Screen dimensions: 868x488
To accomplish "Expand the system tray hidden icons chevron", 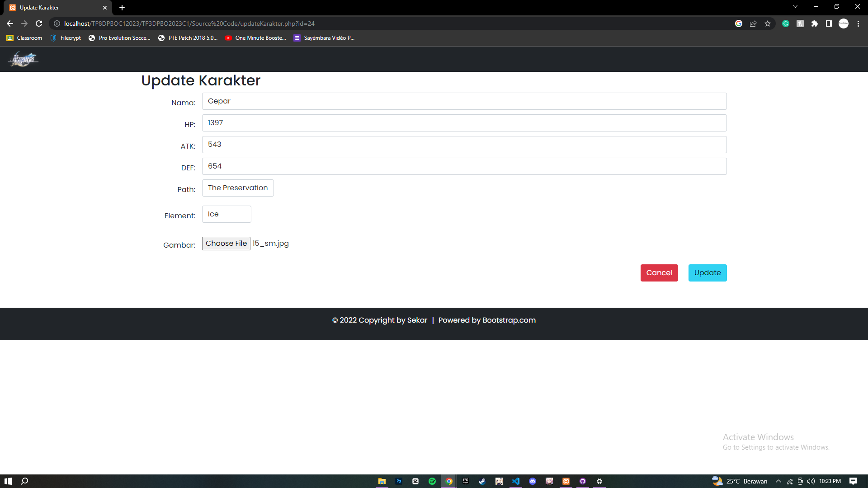I will click(778, 481).
